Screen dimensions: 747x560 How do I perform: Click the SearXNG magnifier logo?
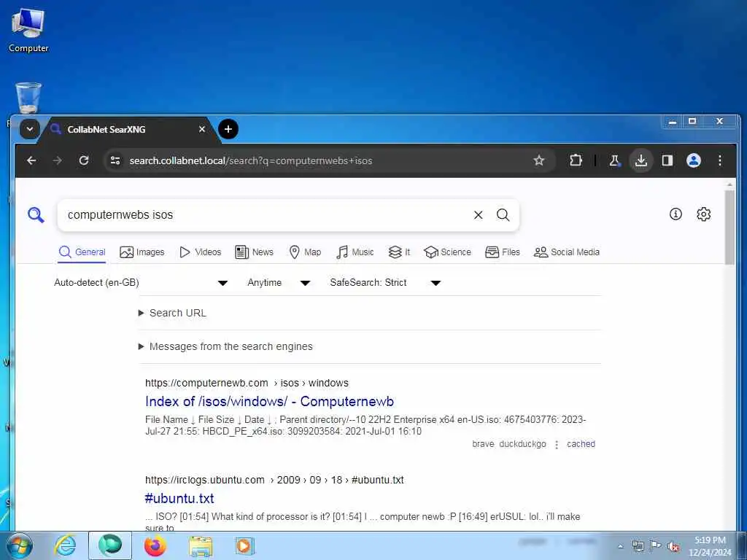[x=36, y=215]
